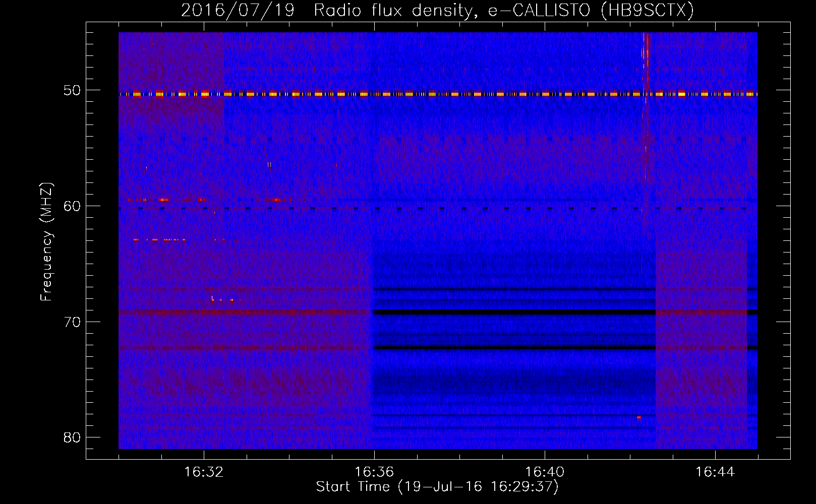Click the 80 frequency tick label
The height and width of the screenshot is (504, 816).
[72, 437]
